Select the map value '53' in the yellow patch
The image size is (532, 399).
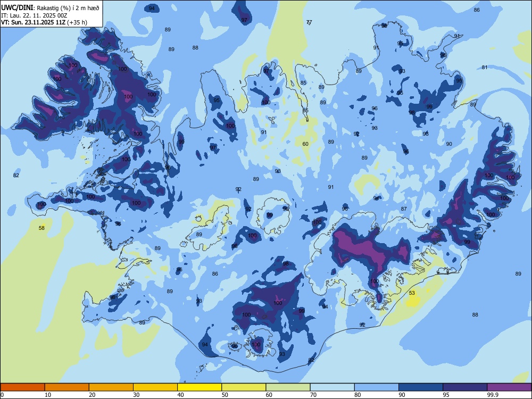(x=412, y=293)
